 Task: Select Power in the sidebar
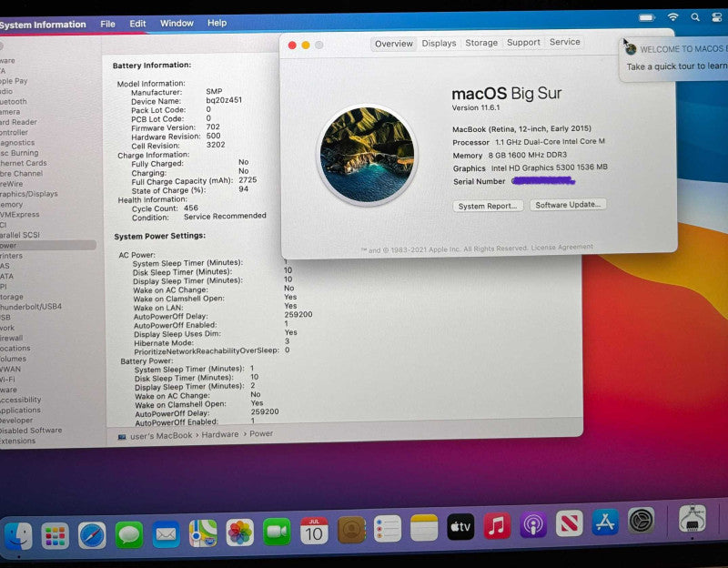(46, 245)
